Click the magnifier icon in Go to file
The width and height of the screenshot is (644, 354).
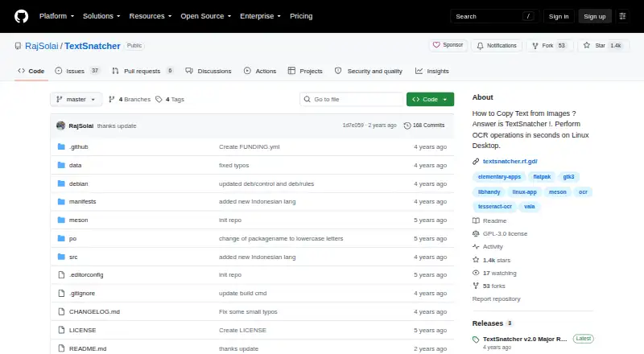(x=307, y=100)
